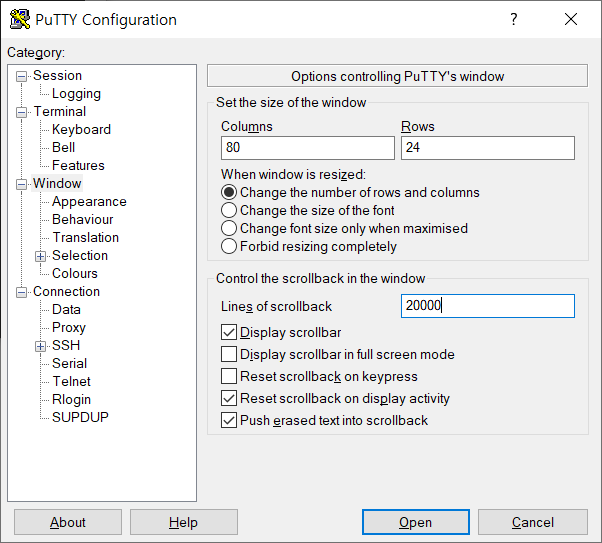Open Proxy settings
Viewport: 602px width, 543px height.
point(69,328)
